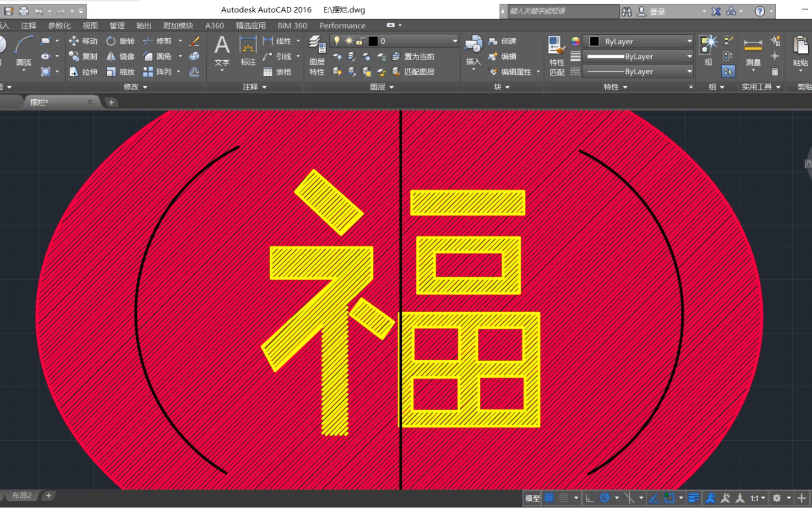Click the Erase brush icon

(x=195, y=41)
